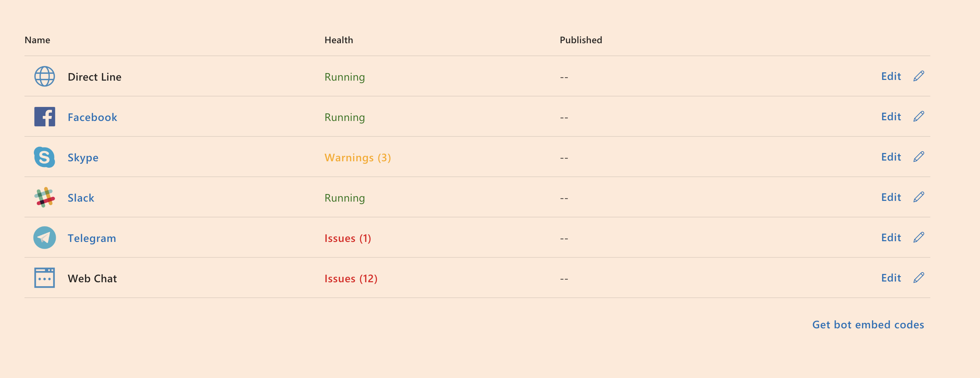Viewport: 980px width, 378px height.
Task: Click pencil icon in Skype row
Action: 918,157
